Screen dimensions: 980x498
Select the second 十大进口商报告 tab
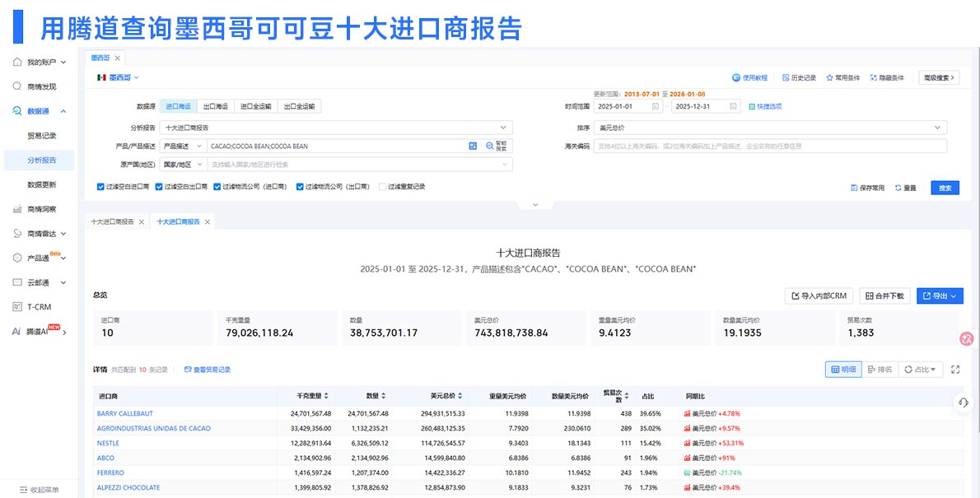coord(180,221)
